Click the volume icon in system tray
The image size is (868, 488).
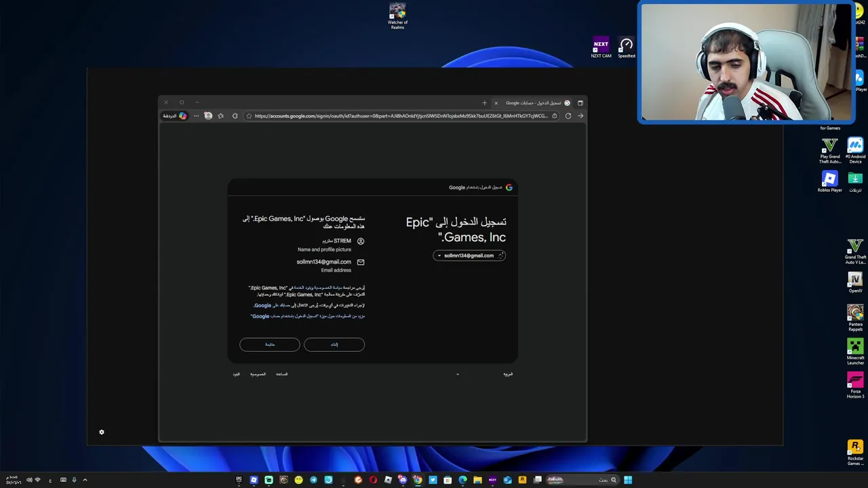(x=28, y=480)
